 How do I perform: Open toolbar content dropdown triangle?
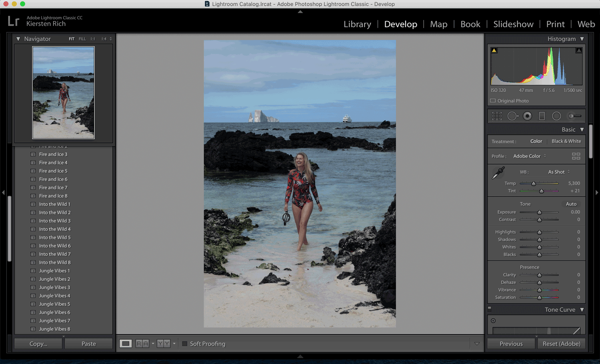pyautogui.click(x=477, y=344)
